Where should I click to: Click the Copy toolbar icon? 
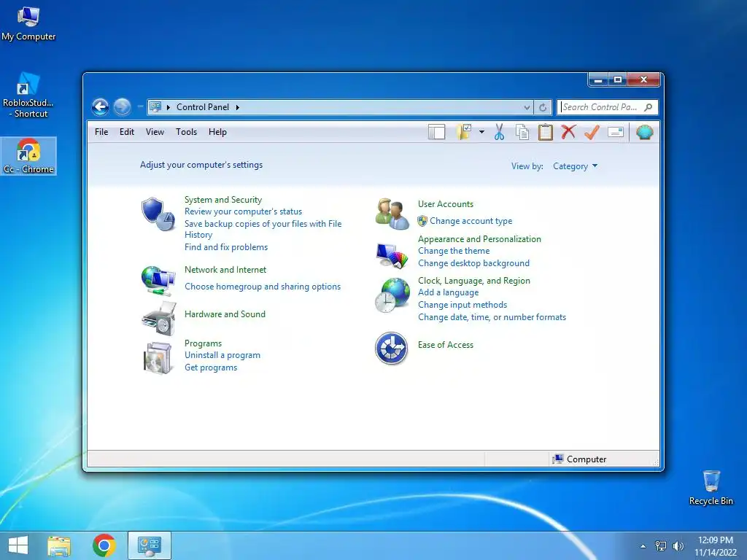click(522, 132)
